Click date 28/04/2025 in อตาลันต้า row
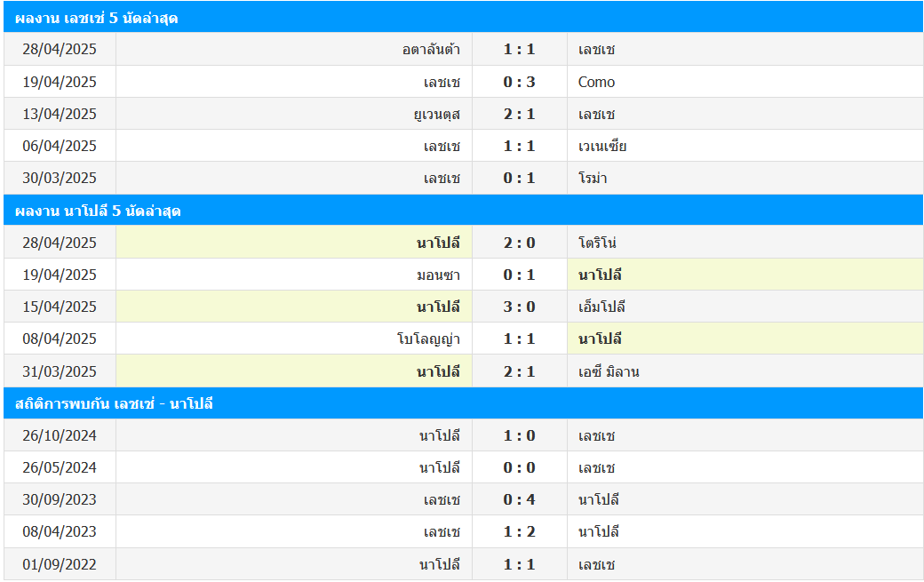Image resolution: width=924 pixels, height=582 pixels. [x=60, y=50]
